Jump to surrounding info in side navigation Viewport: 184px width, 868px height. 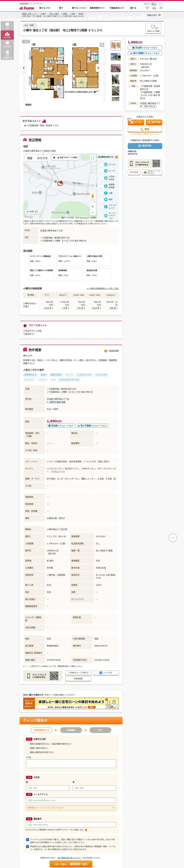pyautogui.click(x=7, y=35)
